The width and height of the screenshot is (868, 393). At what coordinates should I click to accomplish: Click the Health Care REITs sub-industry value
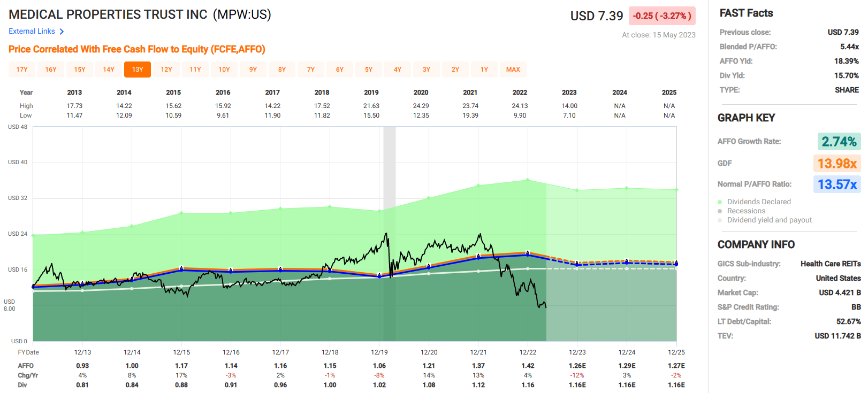pyautogui.click(x=831, y=264)
